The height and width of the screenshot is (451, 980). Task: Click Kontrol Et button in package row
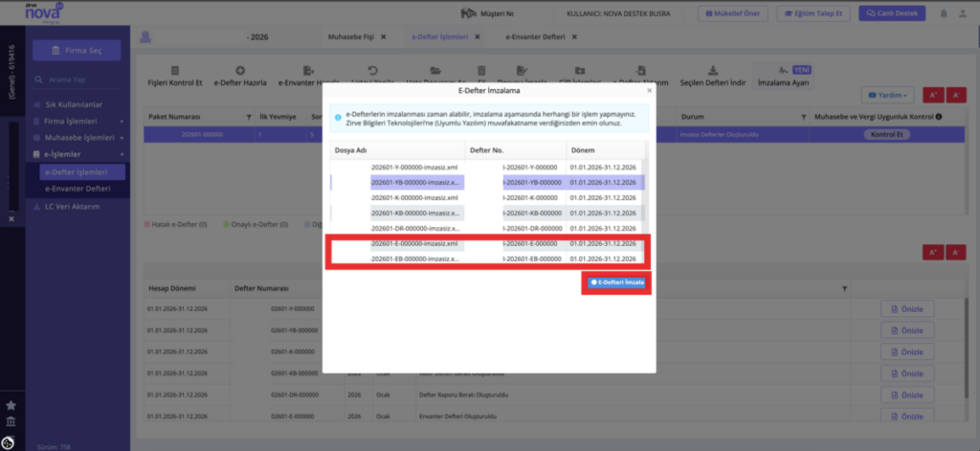887,134
